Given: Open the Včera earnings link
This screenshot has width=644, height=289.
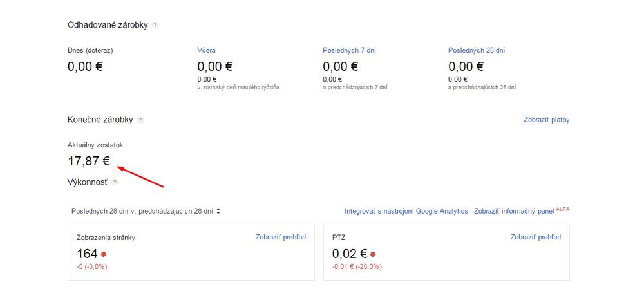Looking at the screenshot, I should (206, 50).
